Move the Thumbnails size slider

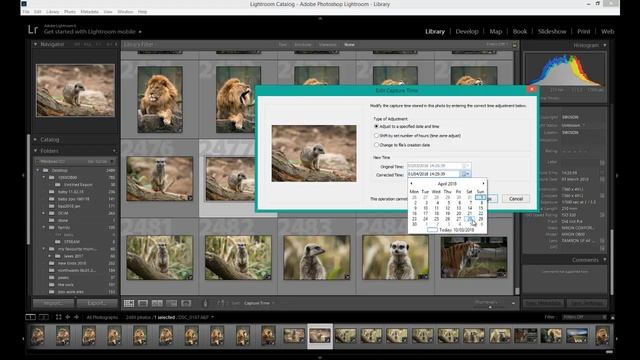tap(490, 307)
